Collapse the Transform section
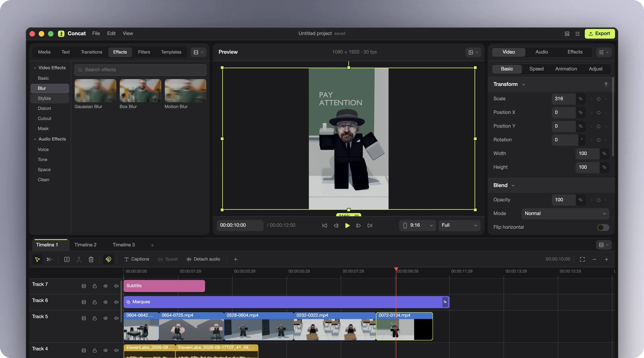 [523, 84]
